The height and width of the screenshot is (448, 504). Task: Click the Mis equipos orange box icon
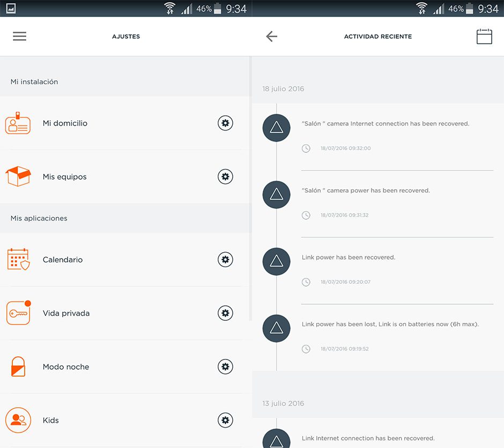coord(19,177)
